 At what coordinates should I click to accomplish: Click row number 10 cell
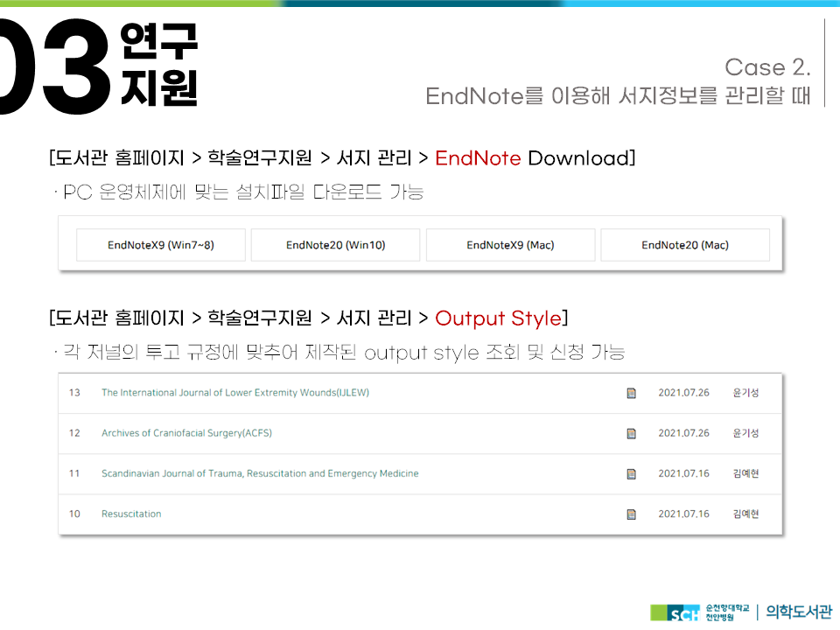74,514
